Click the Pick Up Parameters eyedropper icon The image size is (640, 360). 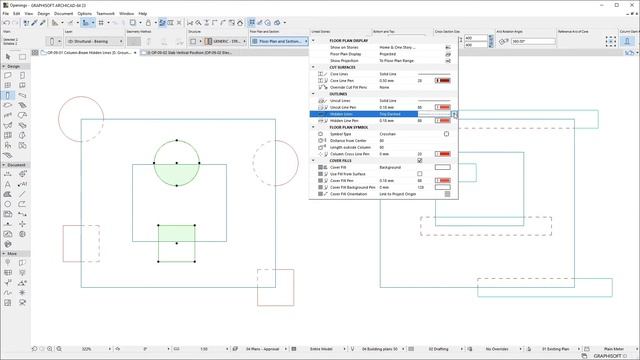click(x=35, y=23)
